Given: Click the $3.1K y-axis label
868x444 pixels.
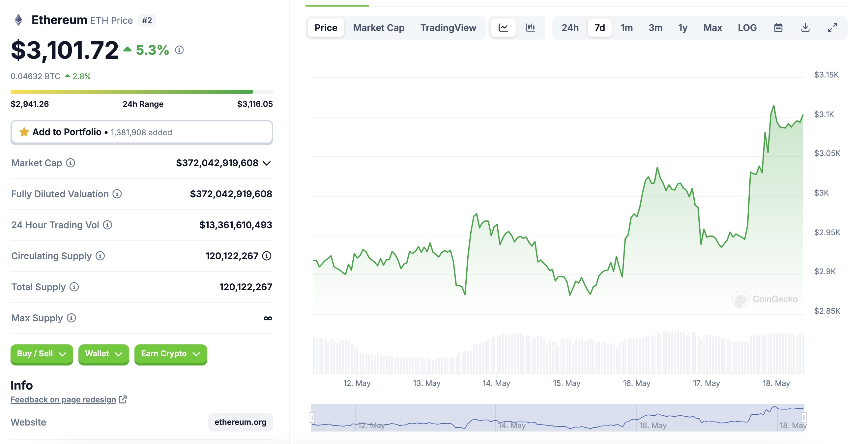Looking at the screenshot, I should [x=824, y=114].
